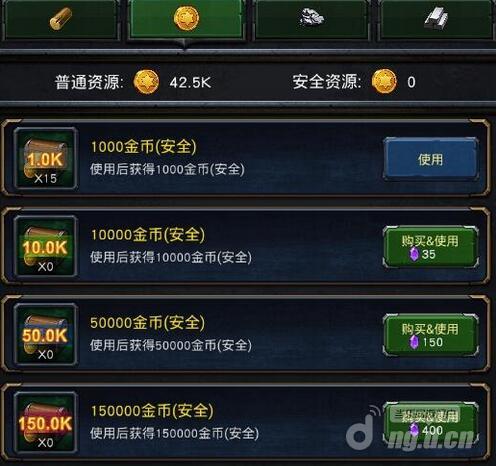Tap the 1.0K gold scroll icon

point(46,159)
